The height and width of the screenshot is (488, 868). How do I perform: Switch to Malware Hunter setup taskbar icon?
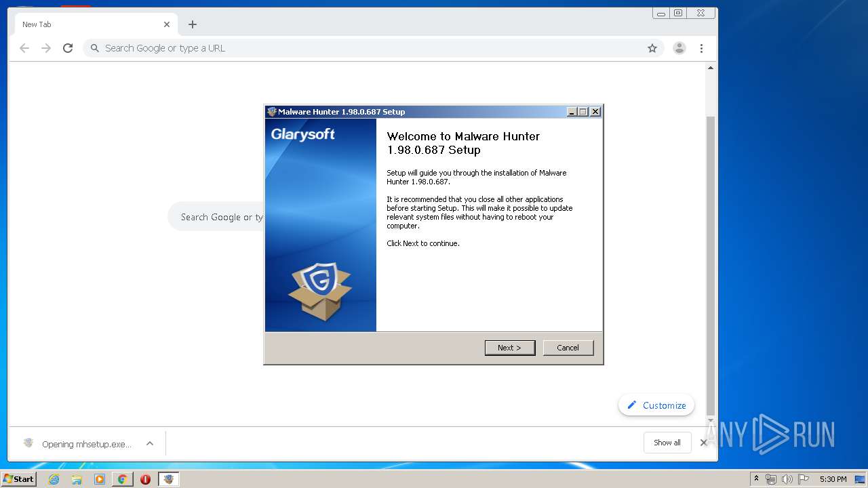pyautogui.click(x=168, y=479)
